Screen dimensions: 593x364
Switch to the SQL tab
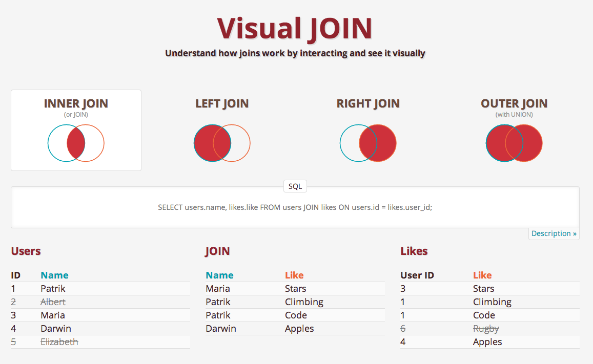(x=295, y=186)
